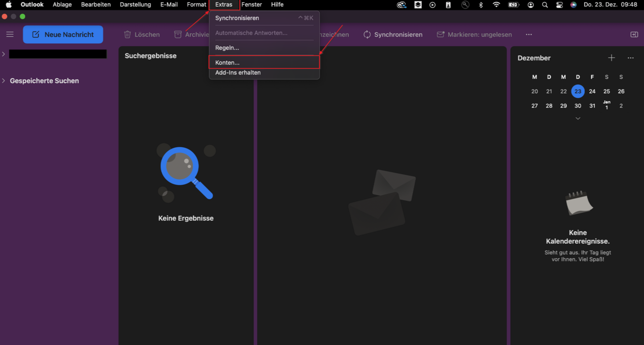644x345 pixels.
Task: Click the key-shaped menu bar icon
Action: (466, 4)
